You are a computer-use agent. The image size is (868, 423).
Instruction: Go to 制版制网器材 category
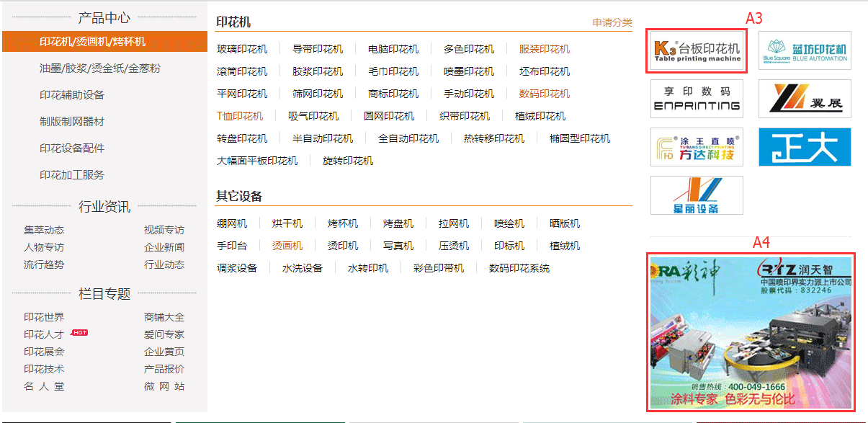(x=72, y=122)
